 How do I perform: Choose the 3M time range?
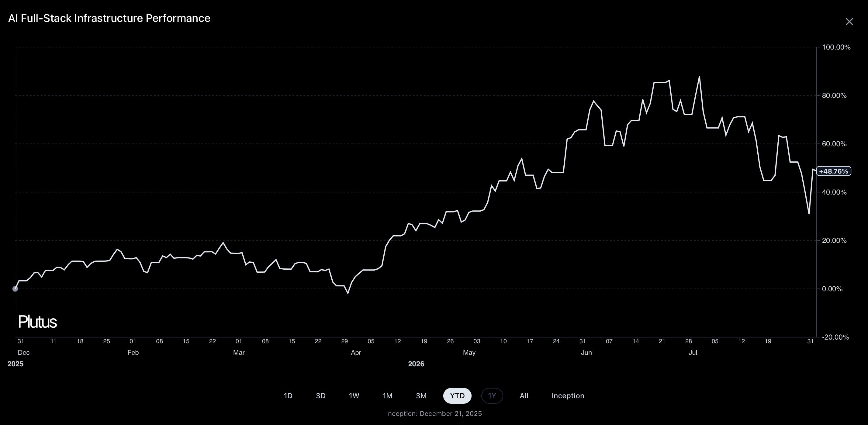tap(421, 396)
